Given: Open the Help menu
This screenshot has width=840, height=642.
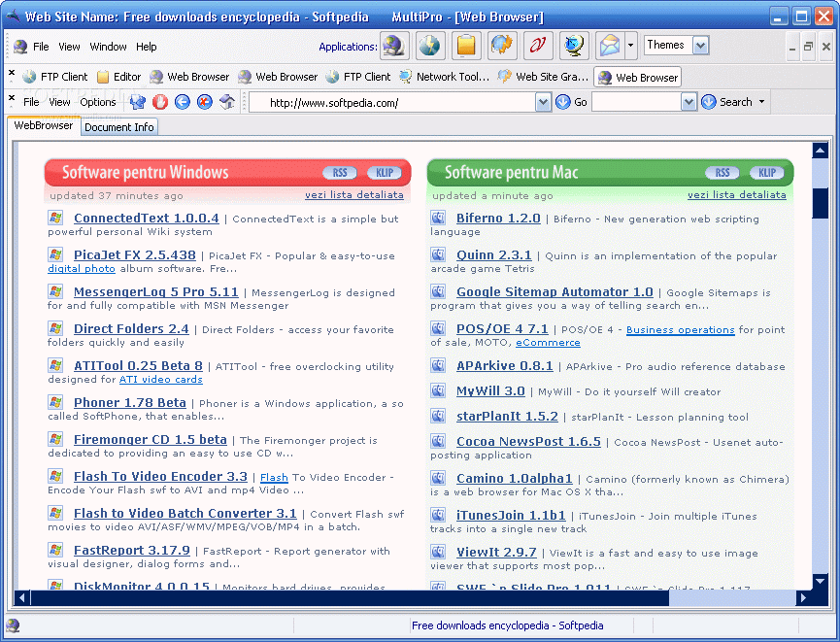Looking at the screenshot, I should point(147,47).
